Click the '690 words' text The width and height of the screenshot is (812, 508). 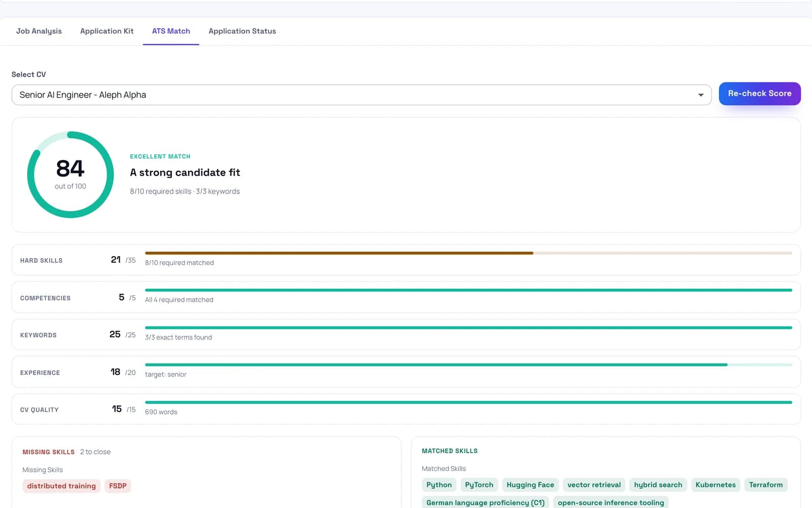click(x=161, y=412)
